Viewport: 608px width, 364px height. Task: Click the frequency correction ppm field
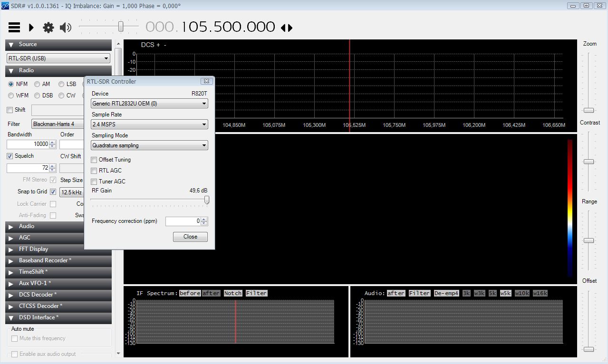coord(183,221)
